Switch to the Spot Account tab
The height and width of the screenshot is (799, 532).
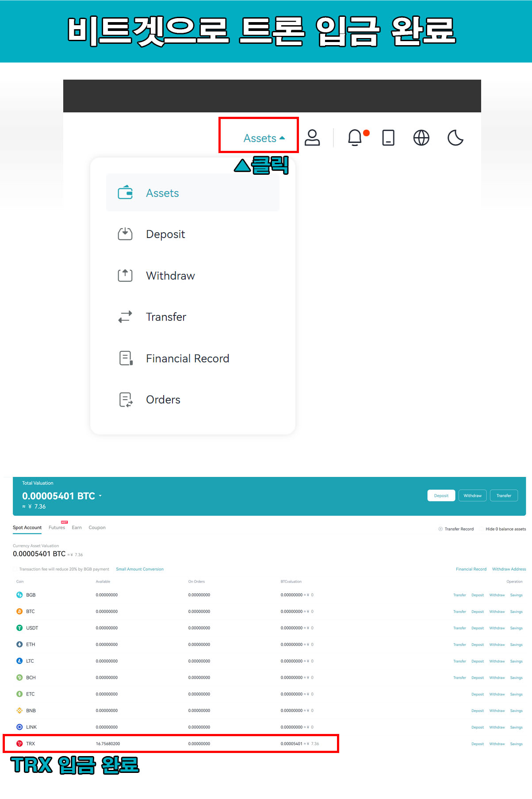[x=27, y=527]
